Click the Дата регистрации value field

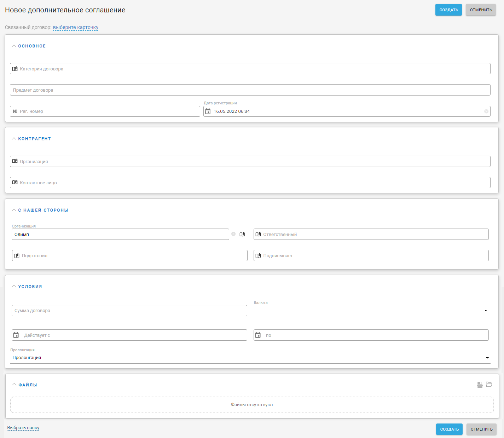tap(347, 111)
